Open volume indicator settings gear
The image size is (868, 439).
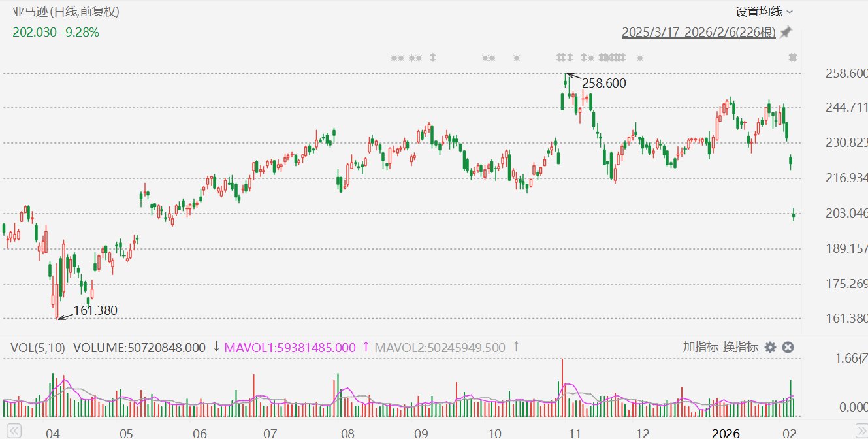[x=771, y=348]
